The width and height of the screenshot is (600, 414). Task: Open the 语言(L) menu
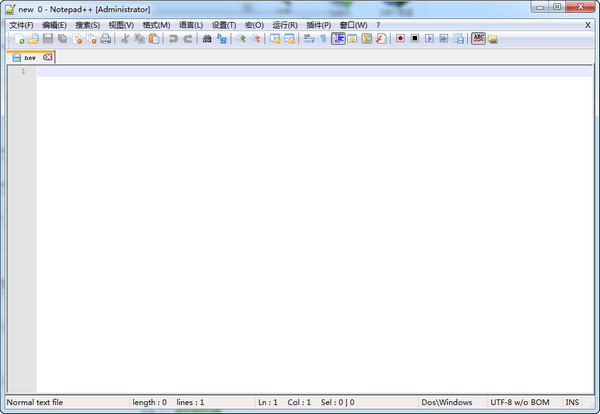coord(190,24)
